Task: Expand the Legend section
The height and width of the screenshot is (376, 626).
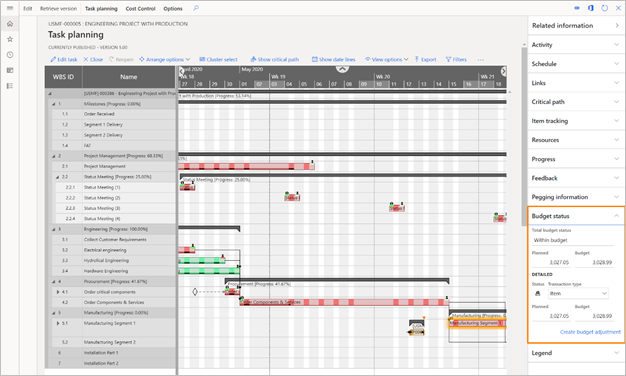Action: [575, 353]
